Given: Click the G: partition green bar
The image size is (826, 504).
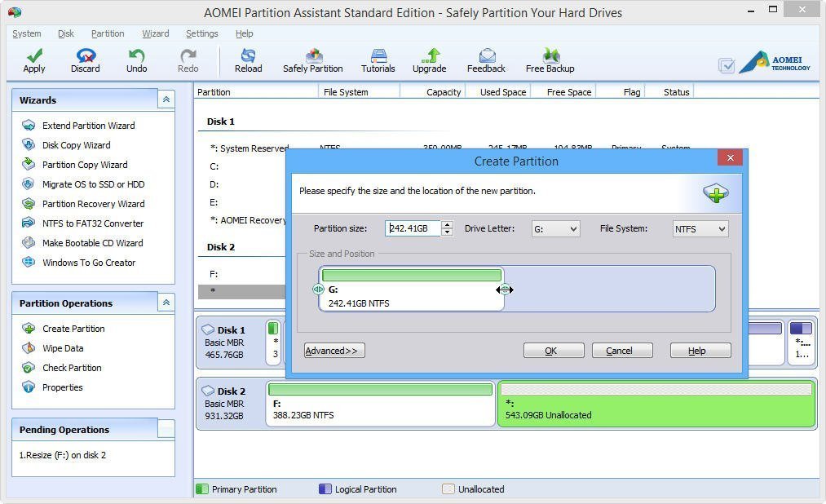Looking at the screenshot, I should (412, 276).
